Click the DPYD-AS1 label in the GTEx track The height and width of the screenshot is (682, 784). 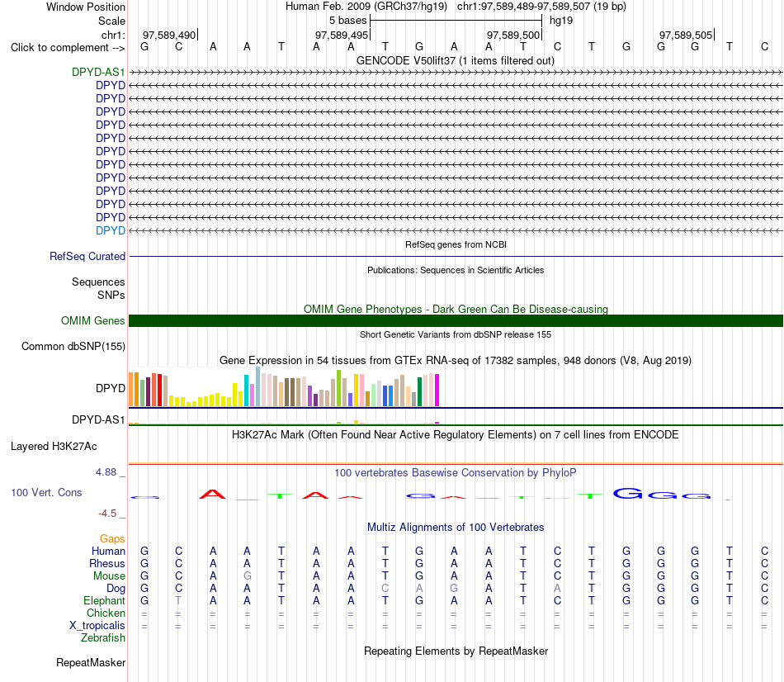(x=98, y=419)
